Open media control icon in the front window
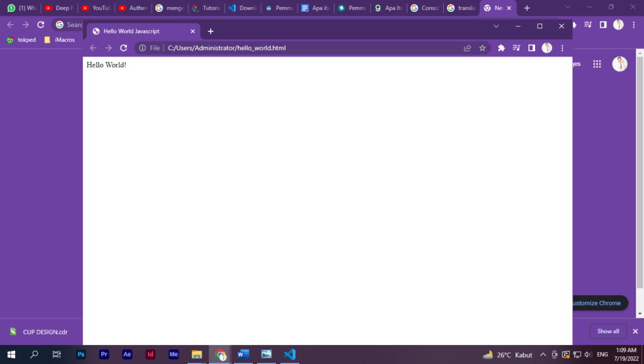Image resolution: width=644 pixels, height=364 pixels. tap(516, 48)
